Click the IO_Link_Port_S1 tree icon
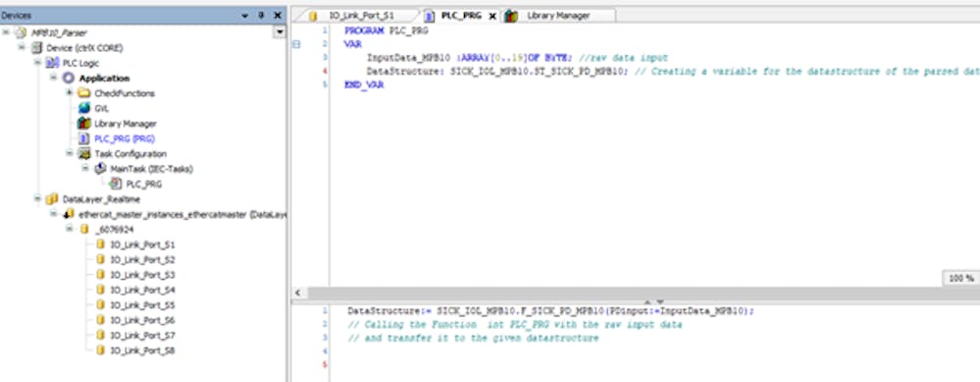980x382 pixels. click(100, 245)
